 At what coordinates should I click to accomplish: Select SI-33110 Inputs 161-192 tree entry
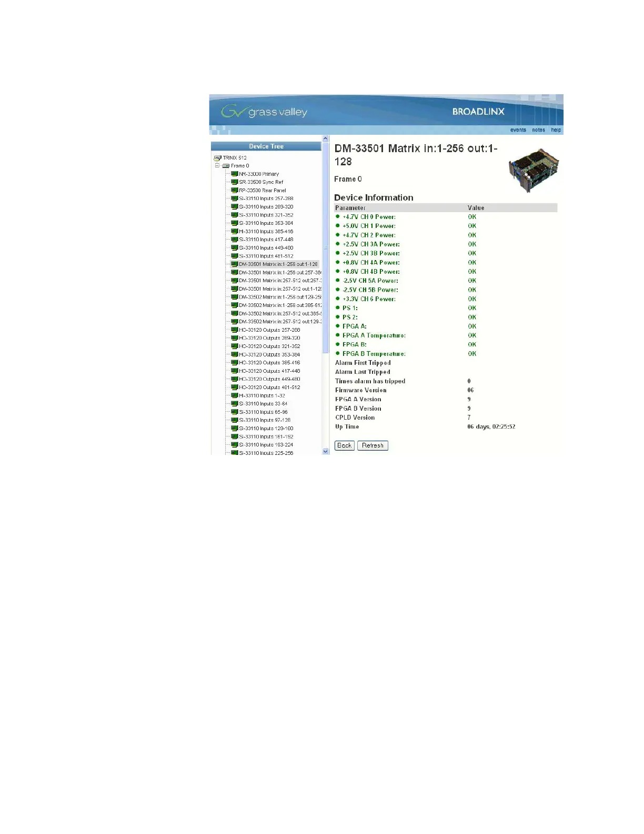[x=266, y=436]
